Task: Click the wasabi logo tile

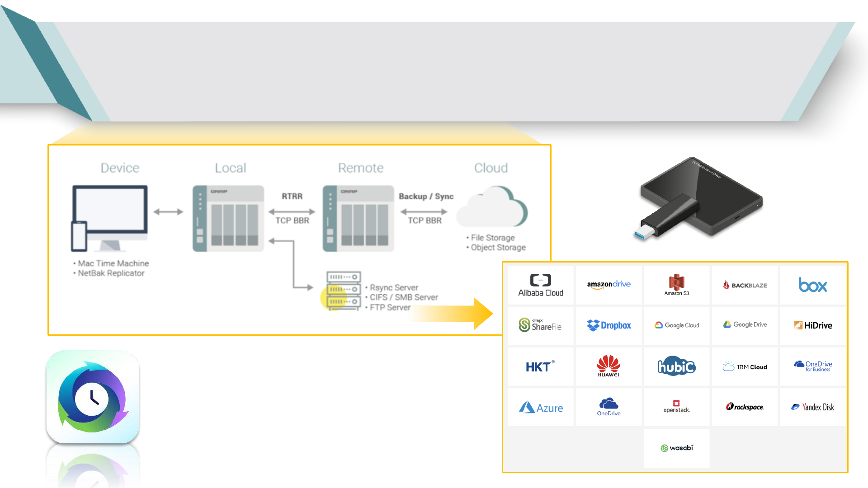Action: tap(676, 448)
